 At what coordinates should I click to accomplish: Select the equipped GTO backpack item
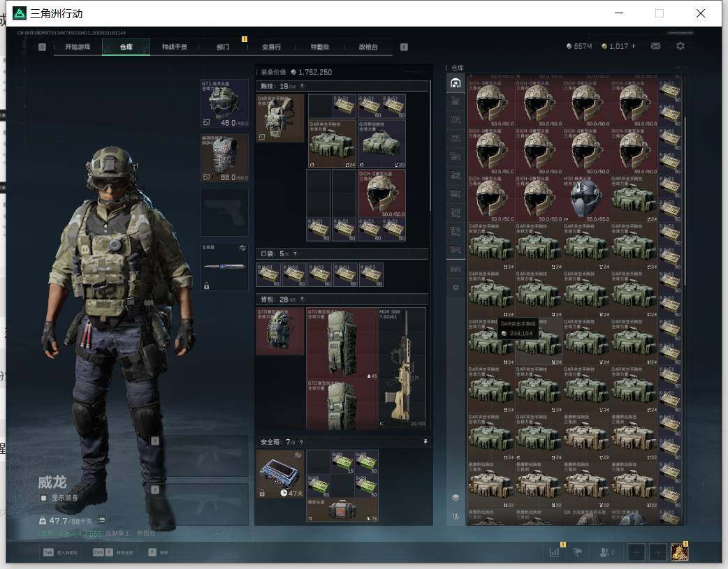pos(280,331)
